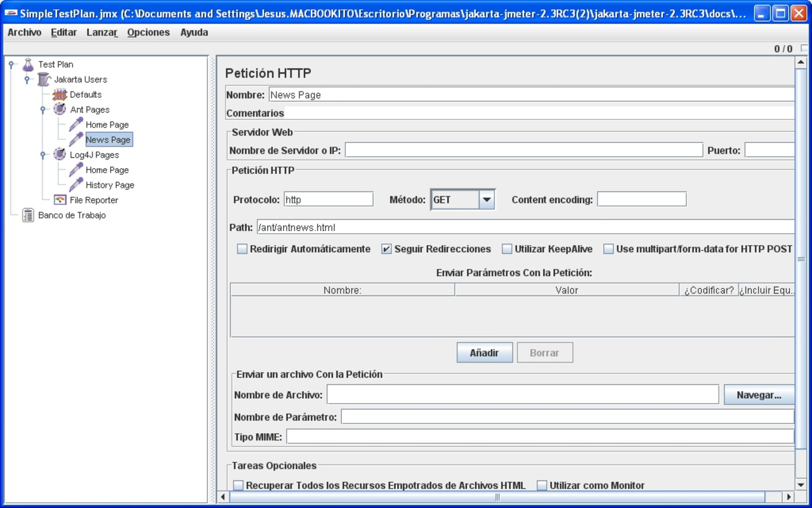Collapse the Ant Pages node
Screen dimensions: 812x508
(x=43, y=109)
